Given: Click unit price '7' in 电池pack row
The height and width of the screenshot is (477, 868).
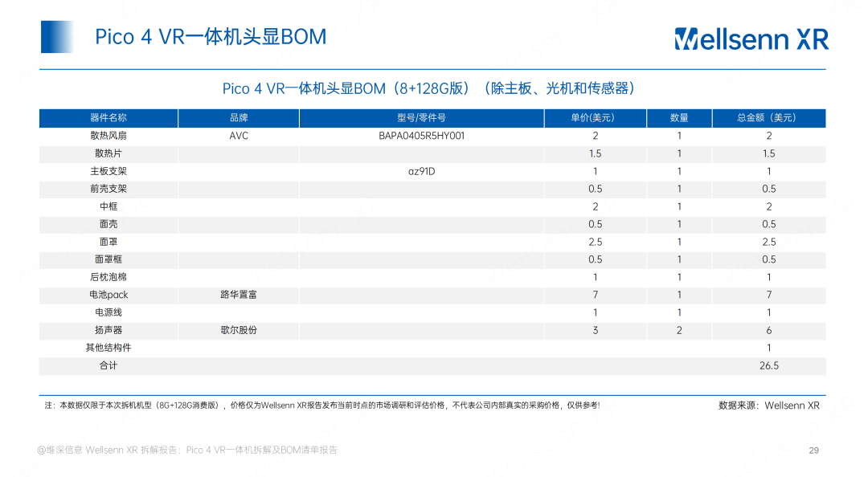Looking at the screenshot, I should point(595,295).
